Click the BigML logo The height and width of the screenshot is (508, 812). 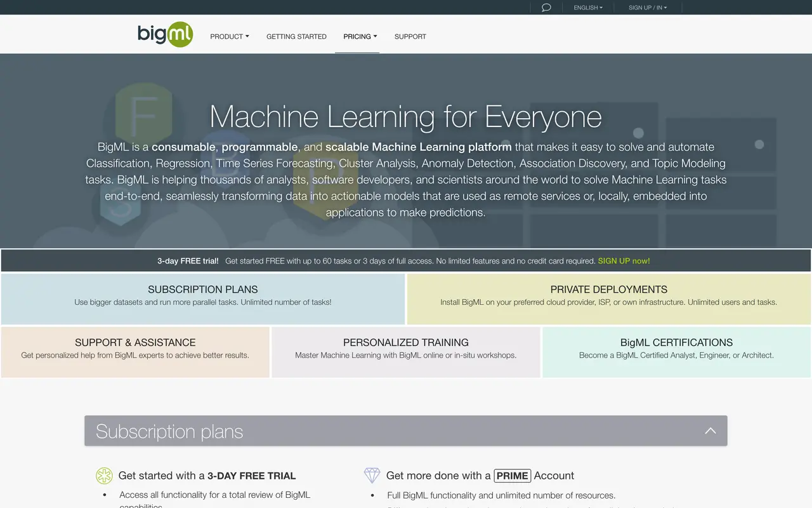click(x=165, y=34)
